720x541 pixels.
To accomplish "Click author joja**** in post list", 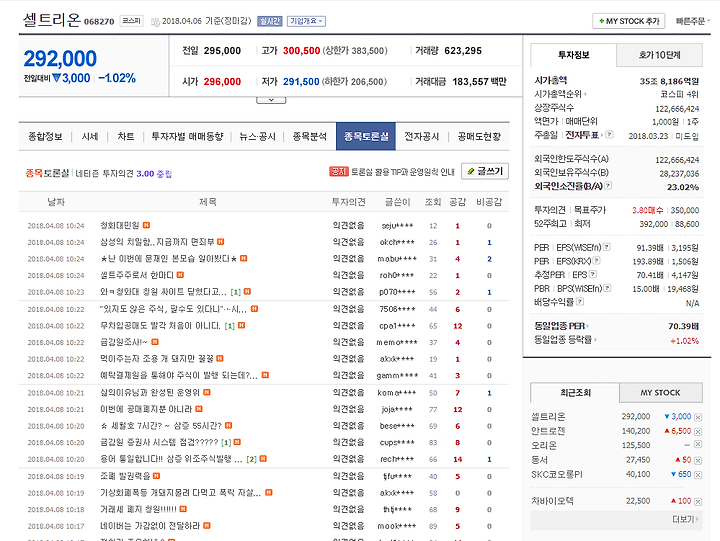I will (x=397, y=409).
